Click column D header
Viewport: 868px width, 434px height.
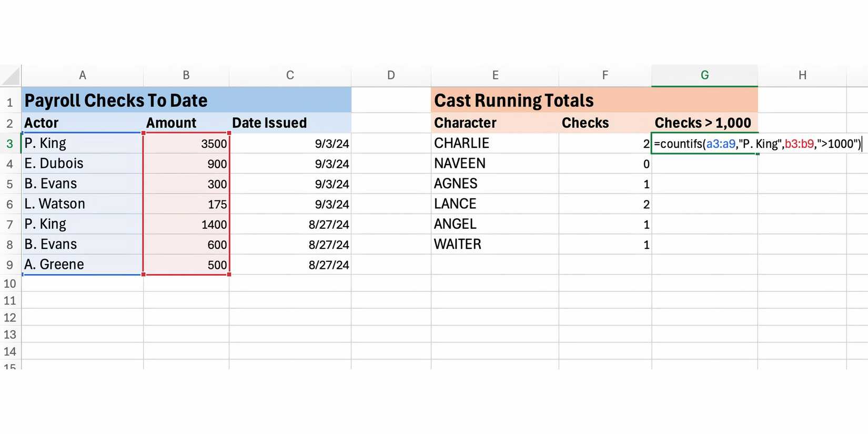point(391,75)
